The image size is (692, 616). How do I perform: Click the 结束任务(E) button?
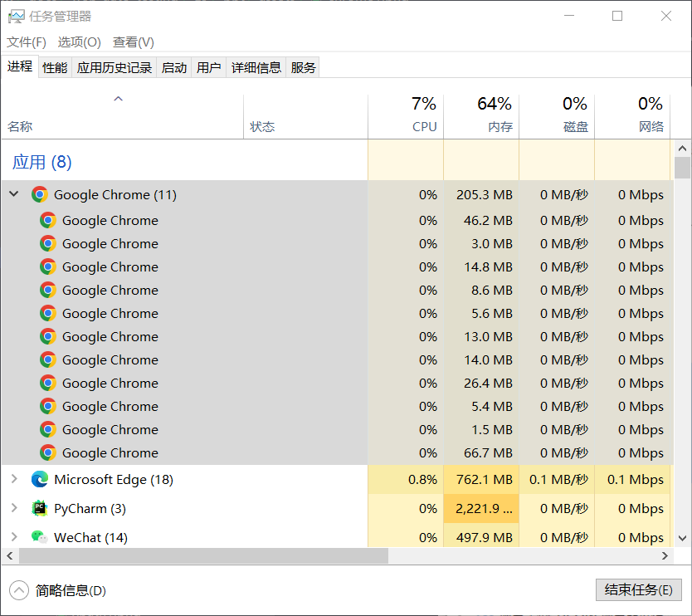[x=639, y=590]
